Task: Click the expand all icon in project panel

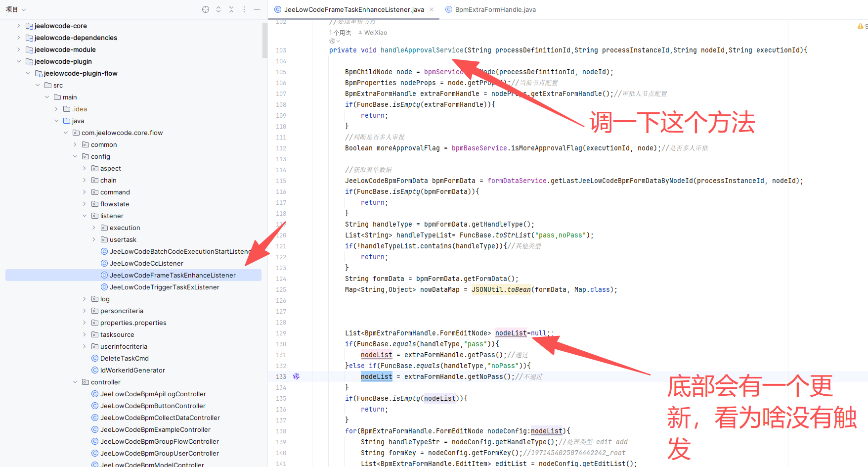Action: point(218,9)
